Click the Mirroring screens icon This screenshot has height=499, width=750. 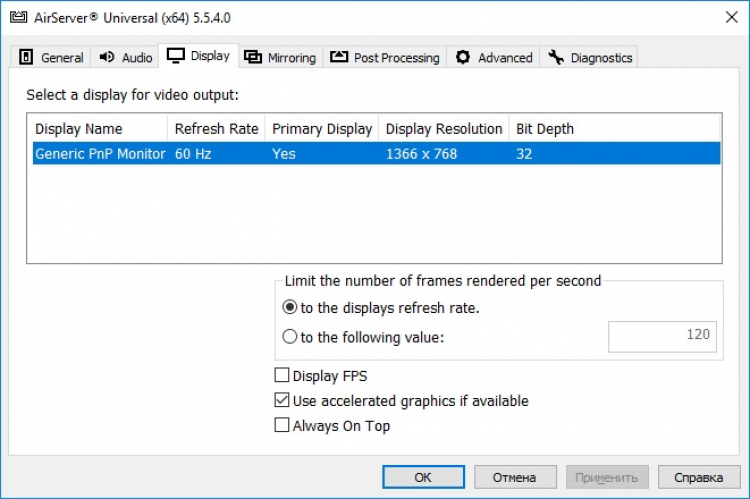pos(253,57)
